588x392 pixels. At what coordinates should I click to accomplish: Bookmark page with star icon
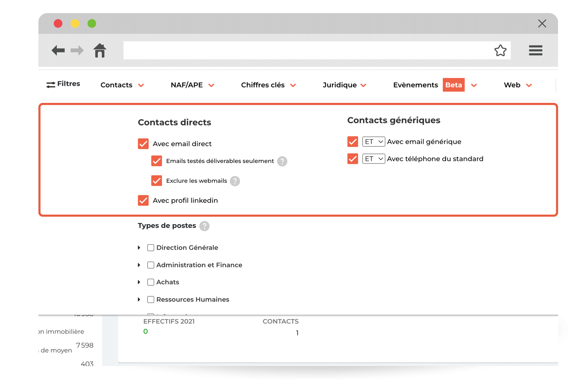(x=500, y=51)
